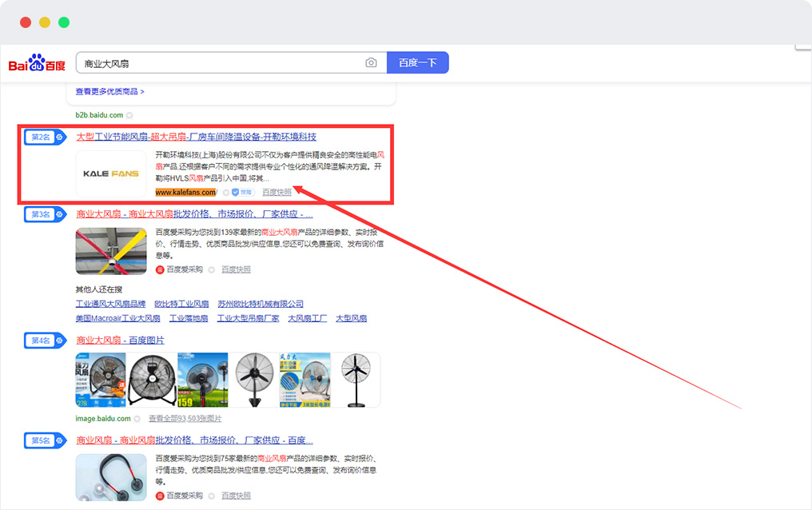Focus the search box containing 商业大风扇
The width and height of the screenshot is (812, 510).
pos(231,62)
